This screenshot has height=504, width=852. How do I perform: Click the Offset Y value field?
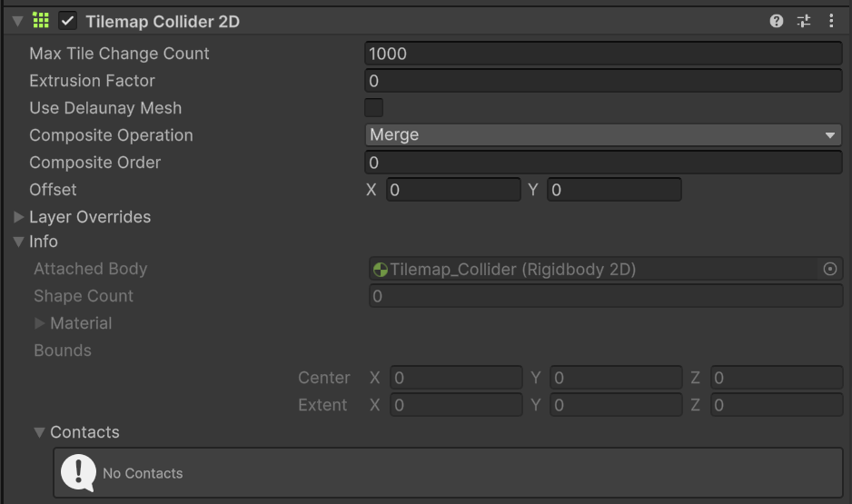pyautogui.click(x=614, y=190)
